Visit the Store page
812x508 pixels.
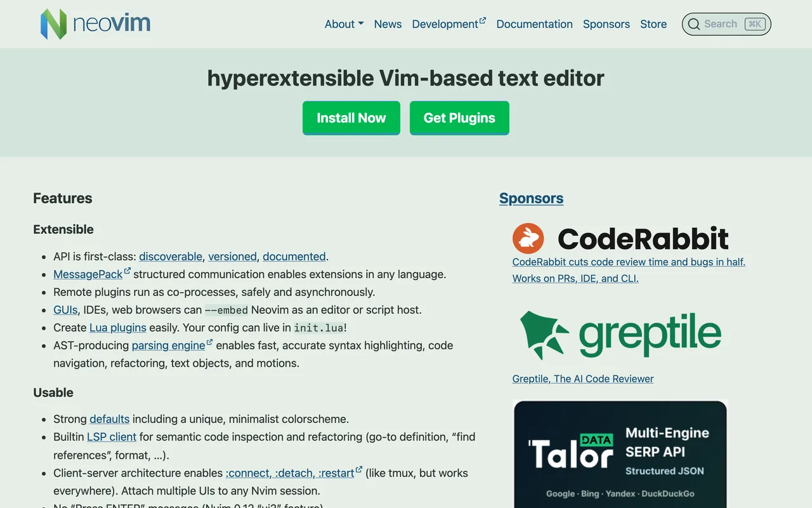pos(653,24)
